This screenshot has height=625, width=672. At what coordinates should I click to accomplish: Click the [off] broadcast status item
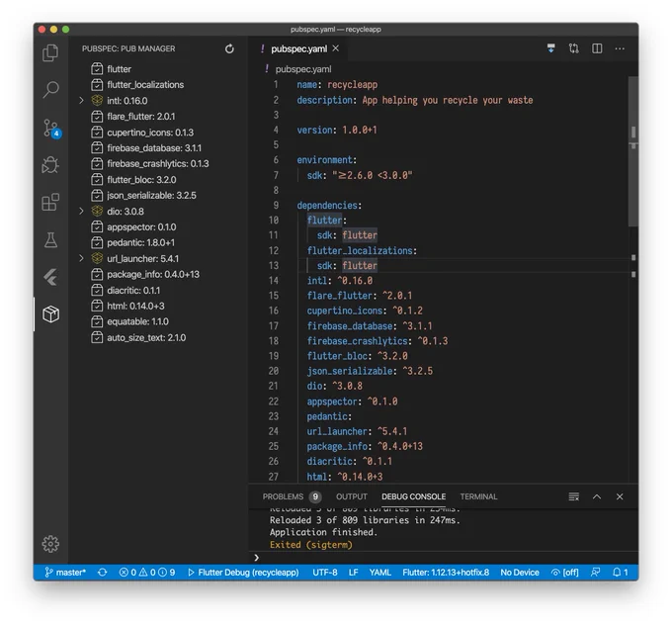pos(565,573)
